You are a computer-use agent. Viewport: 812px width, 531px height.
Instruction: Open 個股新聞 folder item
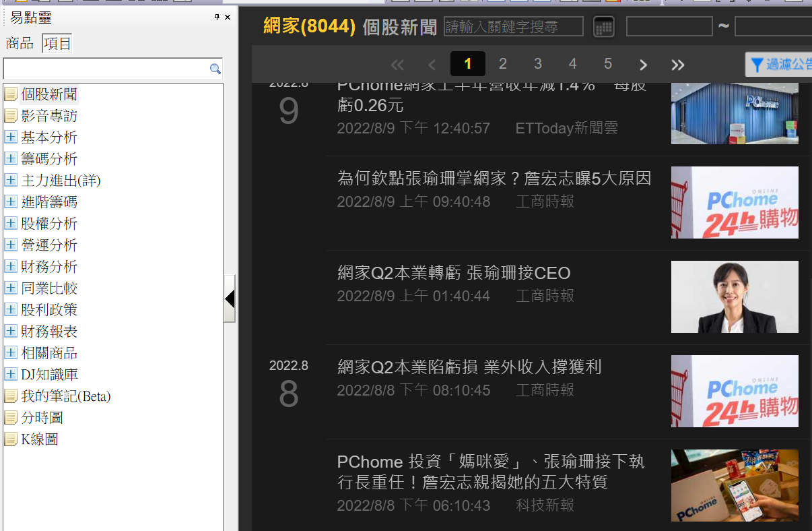pyautogui.click(x=48, y=94)
